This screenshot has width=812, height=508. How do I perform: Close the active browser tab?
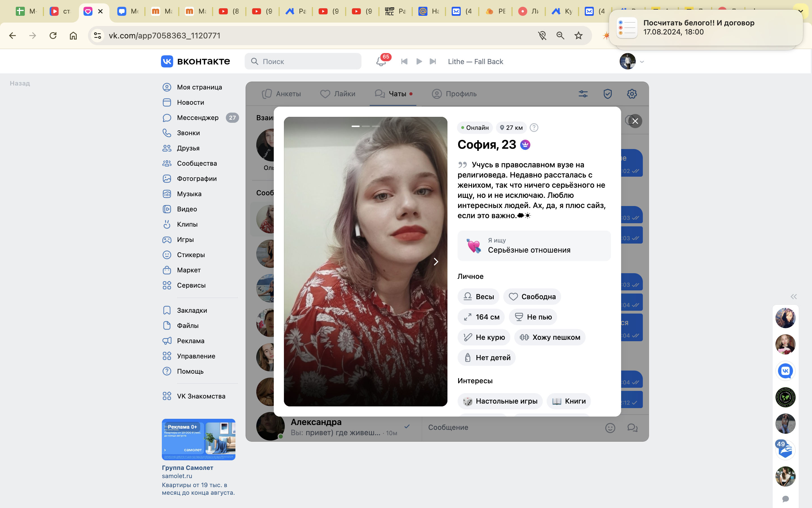coord(100,11)
